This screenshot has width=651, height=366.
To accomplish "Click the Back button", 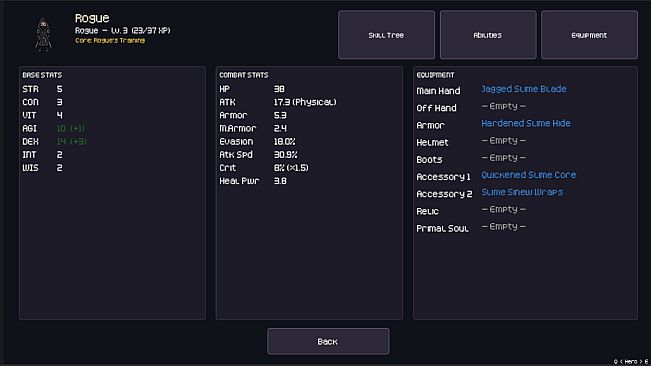I will coord(328,342).
